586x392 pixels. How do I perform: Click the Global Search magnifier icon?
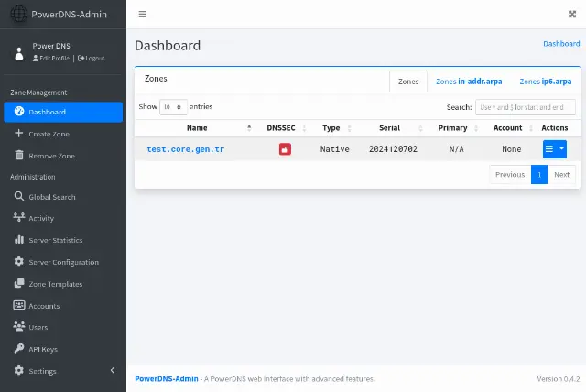point(19,196)
